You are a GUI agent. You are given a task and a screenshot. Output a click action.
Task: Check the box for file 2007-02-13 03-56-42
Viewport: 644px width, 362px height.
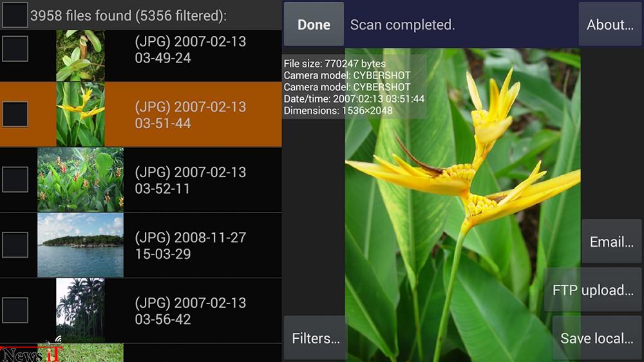tap(15, 310)
